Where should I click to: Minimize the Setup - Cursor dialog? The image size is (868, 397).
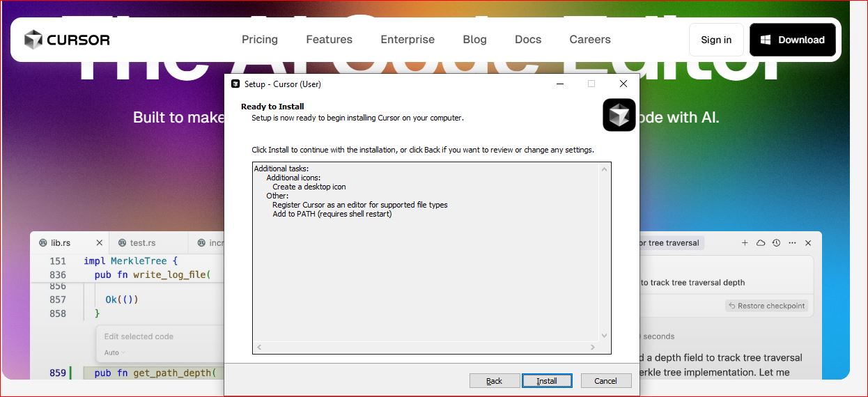pos(559,84)
